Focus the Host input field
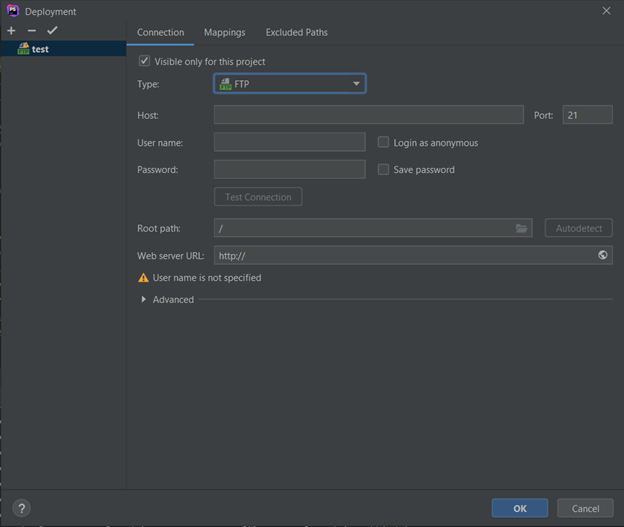 click(369, 115)
